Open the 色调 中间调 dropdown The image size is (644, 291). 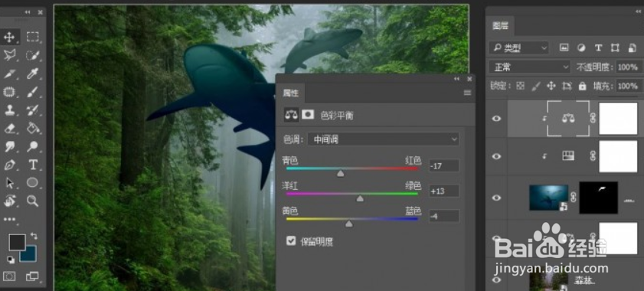(384, 139)
